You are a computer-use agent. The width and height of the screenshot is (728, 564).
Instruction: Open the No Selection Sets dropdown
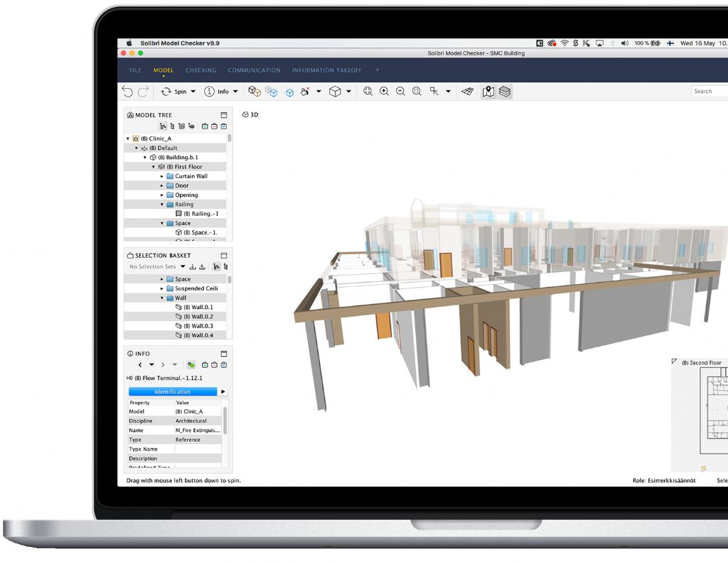coord(183,267)
